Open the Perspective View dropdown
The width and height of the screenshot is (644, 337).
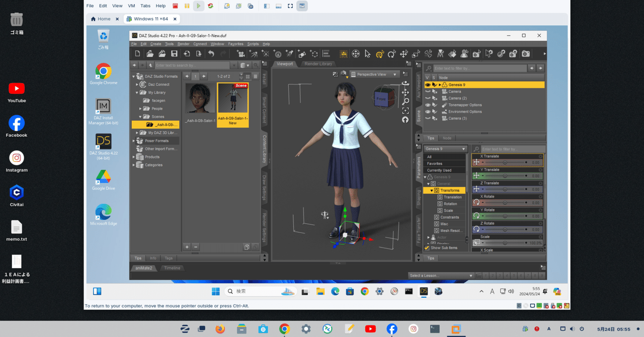(375, 74)
